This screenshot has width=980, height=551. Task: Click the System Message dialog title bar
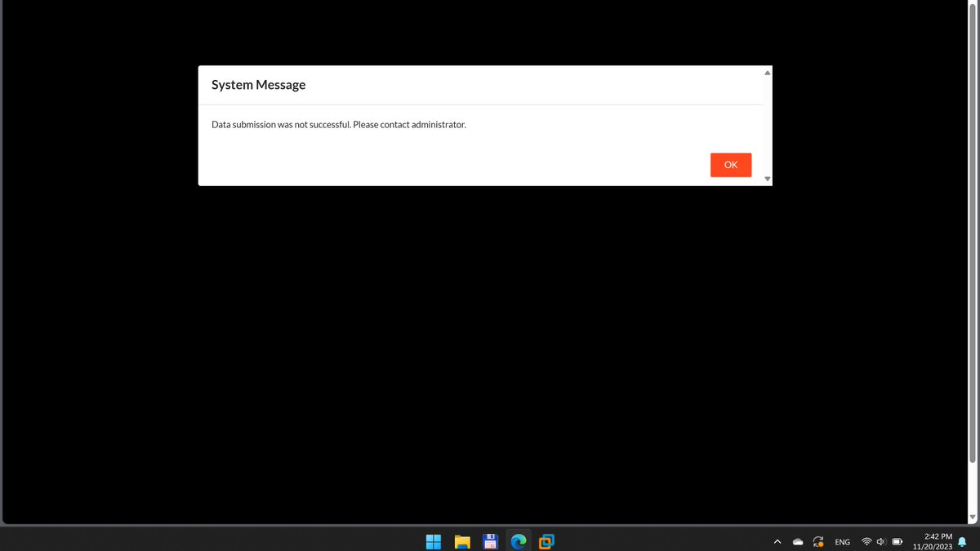click(258, 84)
